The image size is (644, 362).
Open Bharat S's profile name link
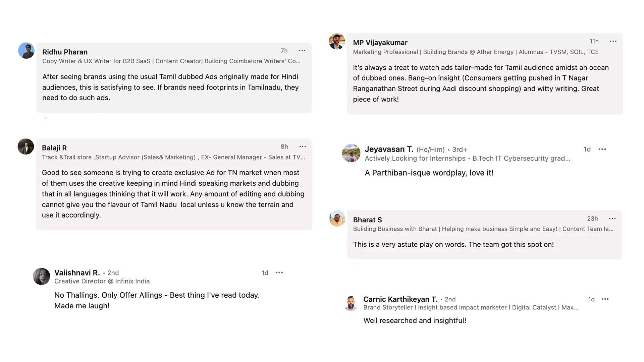pyautogui.click(x=367, y=220)
